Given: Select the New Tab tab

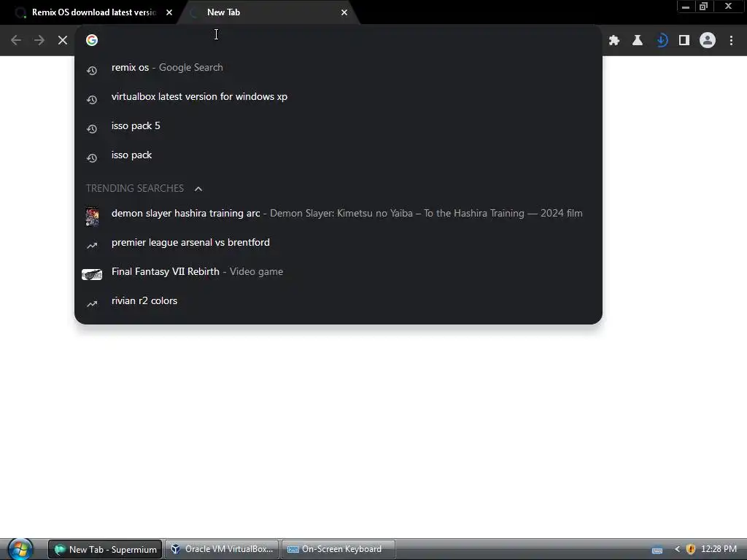Looking at the screenshot, I should pyautogui.click(x=268, y=12).
